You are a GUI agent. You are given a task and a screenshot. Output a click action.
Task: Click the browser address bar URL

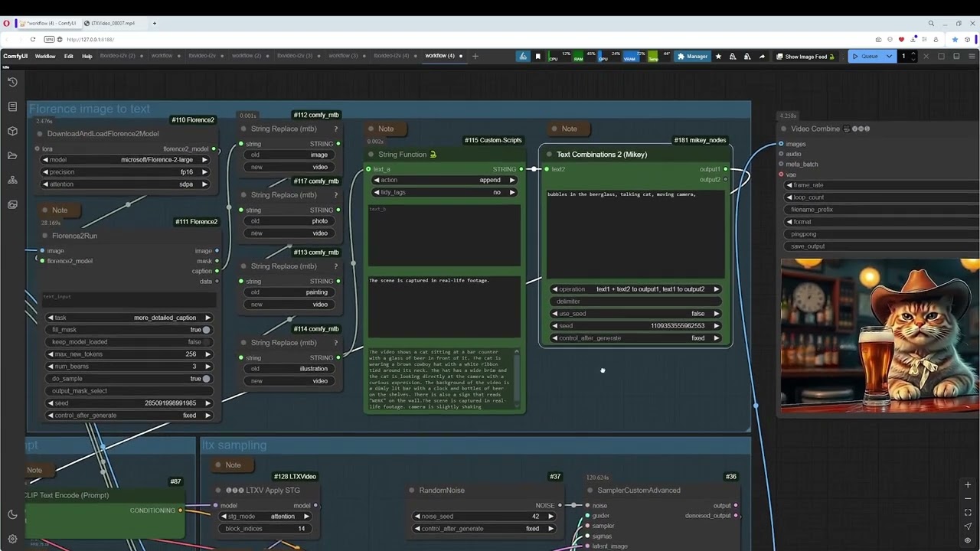coord(90,39)
